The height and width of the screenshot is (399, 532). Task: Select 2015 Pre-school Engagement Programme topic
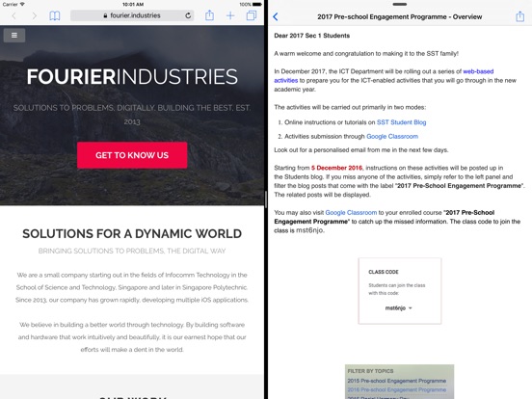(397, 381)
